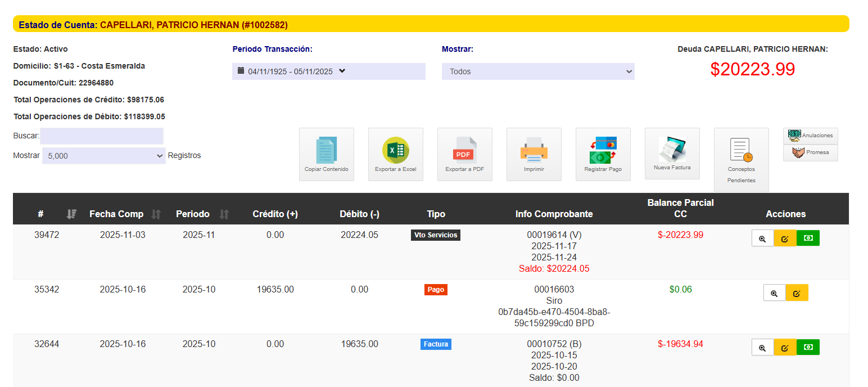868x387 pixels.
Task: Open Conceptos Pendientes
Action: [x=741, y=159]
